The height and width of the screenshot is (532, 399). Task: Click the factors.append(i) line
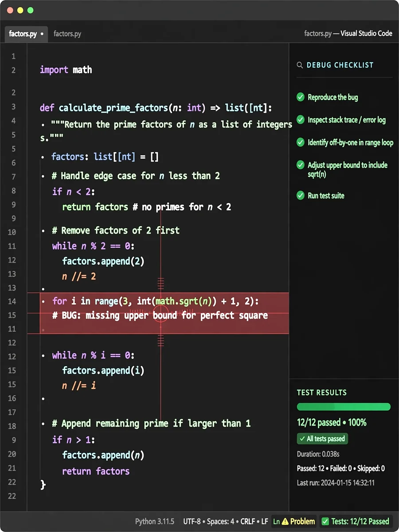coord(103,370)
